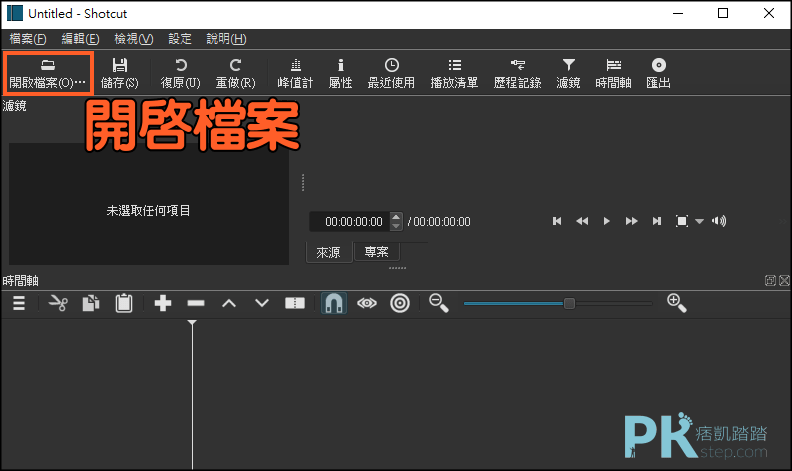Zoom out the timeline
This screenshot has width=792, height=471.
(x=438, y=303)
